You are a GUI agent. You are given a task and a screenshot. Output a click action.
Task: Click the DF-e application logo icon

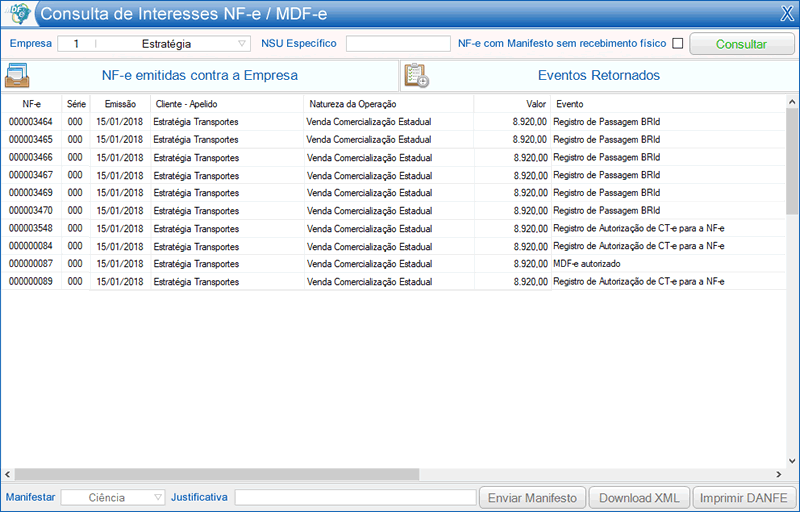(x=19, y=13)
